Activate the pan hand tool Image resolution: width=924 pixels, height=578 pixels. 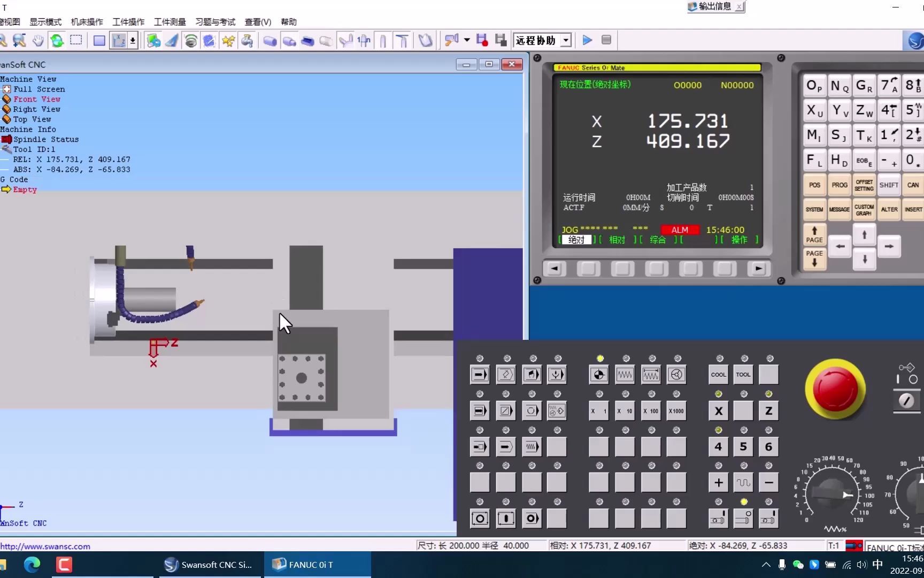38,40
